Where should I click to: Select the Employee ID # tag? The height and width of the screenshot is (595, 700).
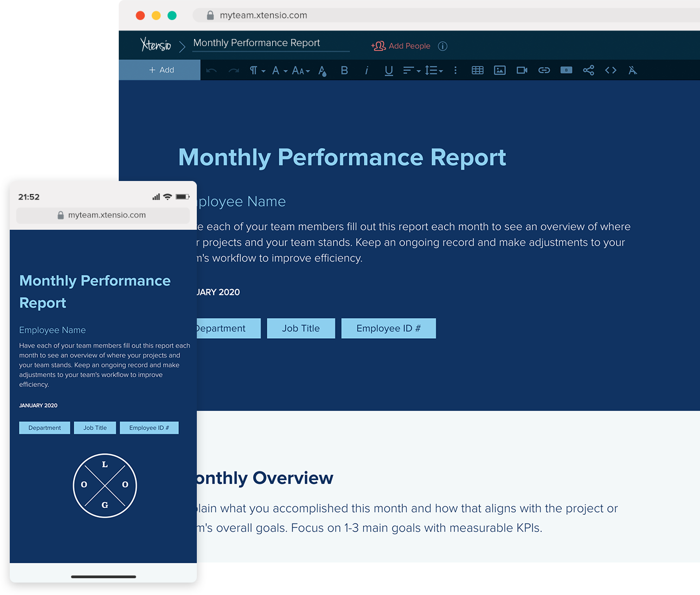click(x=388, y=328)
